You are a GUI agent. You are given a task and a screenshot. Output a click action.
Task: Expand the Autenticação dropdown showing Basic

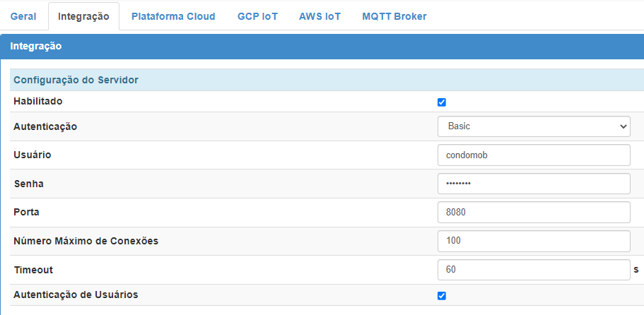[533, 126]
